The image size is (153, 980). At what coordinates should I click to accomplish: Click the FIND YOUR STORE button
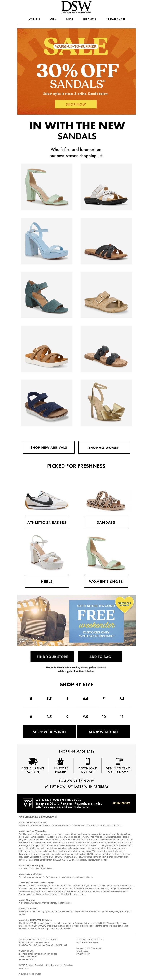point(52,657)
